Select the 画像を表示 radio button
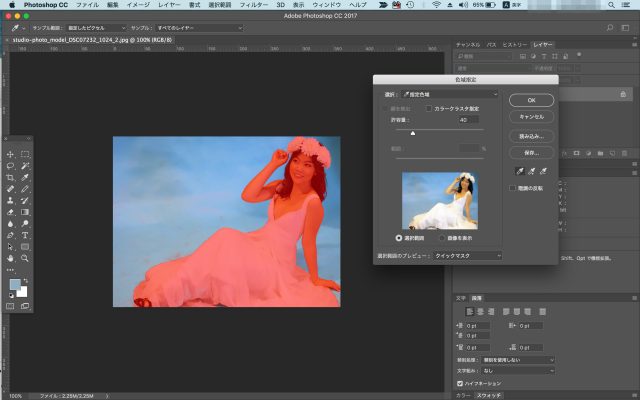 coord(441,239)
